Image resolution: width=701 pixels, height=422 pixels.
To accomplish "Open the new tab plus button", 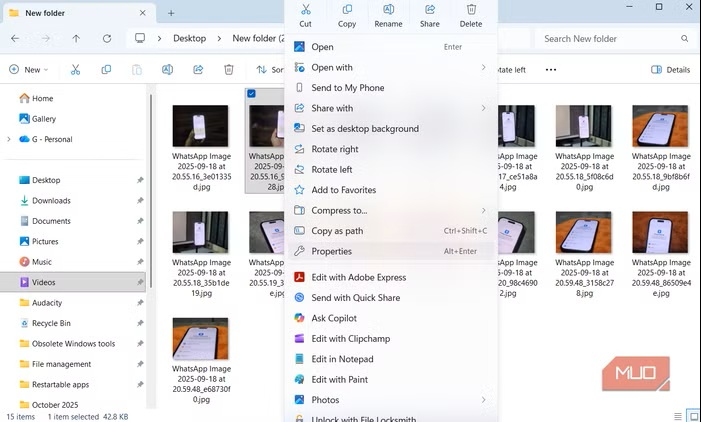I will [171, 13].
